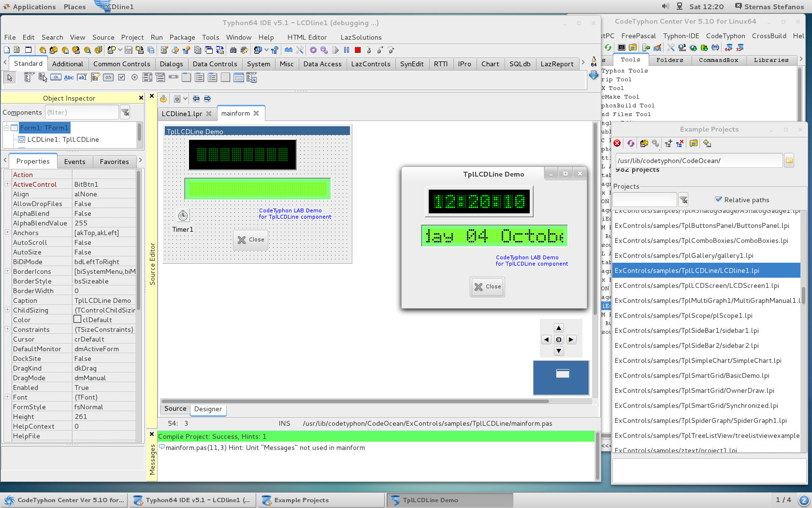Pick the TCheckBox component icon in palette
The width and height of the screenshot is (812, 508).
(x=121, y=77)
